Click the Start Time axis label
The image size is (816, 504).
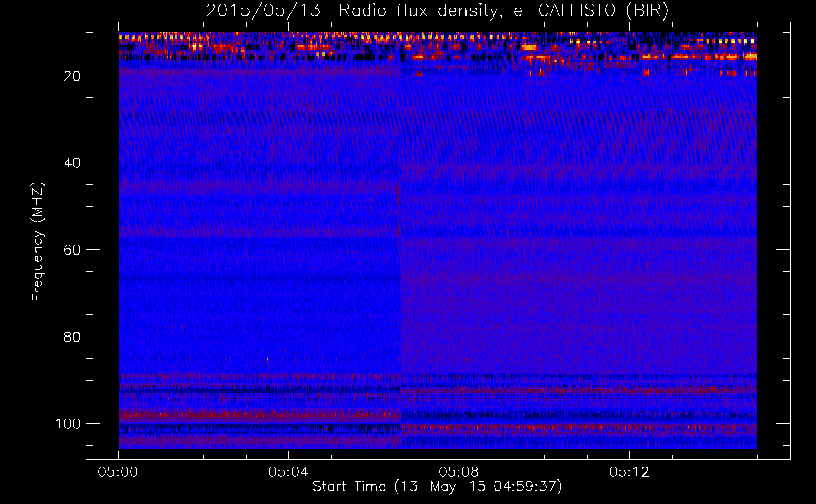tap(437, 487)
